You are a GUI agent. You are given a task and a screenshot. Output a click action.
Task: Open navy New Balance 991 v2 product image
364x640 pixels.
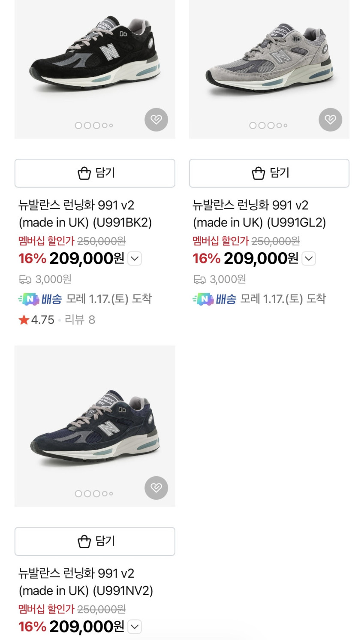(x=95, y=425)
